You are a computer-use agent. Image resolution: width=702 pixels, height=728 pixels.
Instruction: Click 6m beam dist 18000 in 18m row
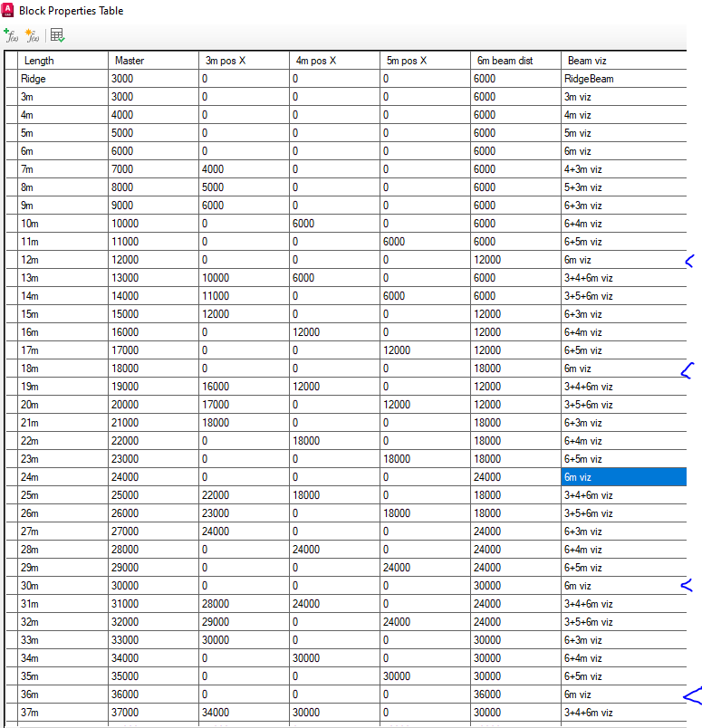tap(515, 369)
